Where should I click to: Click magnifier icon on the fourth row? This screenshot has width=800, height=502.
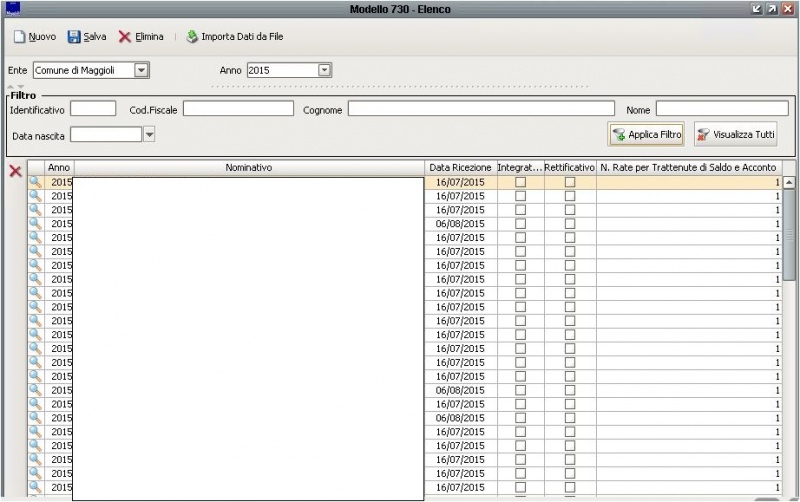click(x=35, y=224)
